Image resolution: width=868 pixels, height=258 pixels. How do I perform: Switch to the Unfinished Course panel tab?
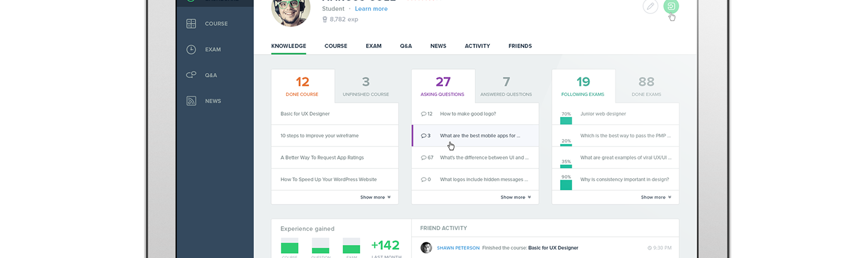[365, 86]
